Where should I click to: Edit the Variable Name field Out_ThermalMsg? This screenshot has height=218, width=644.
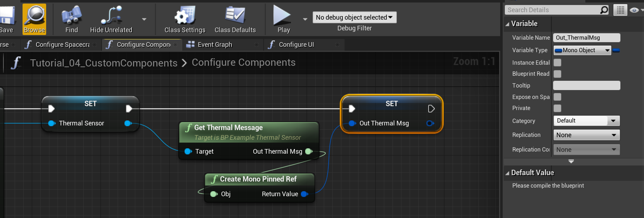click(x=587, y=38)
